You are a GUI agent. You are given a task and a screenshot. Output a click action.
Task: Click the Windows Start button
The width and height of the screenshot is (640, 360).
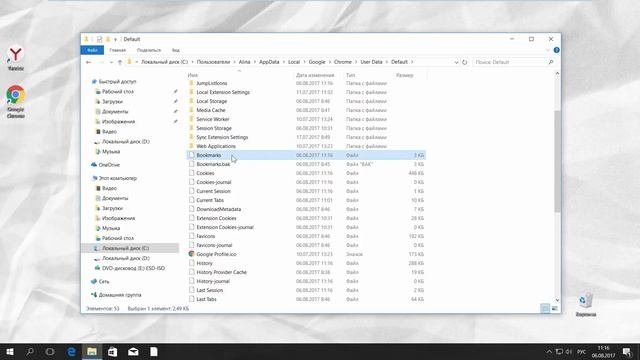[10, 351]
